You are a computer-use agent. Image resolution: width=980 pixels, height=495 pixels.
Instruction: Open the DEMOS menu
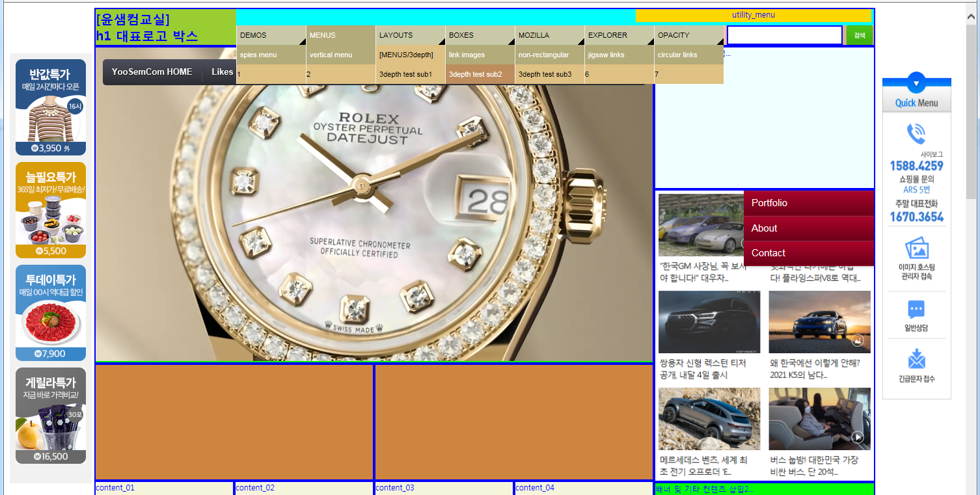point(271,35)
